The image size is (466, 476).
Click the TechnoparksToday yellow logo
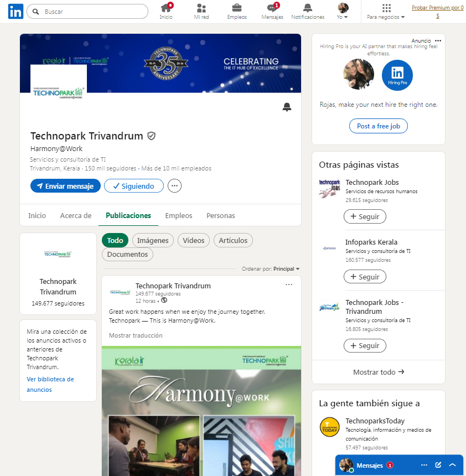point(330,427)
